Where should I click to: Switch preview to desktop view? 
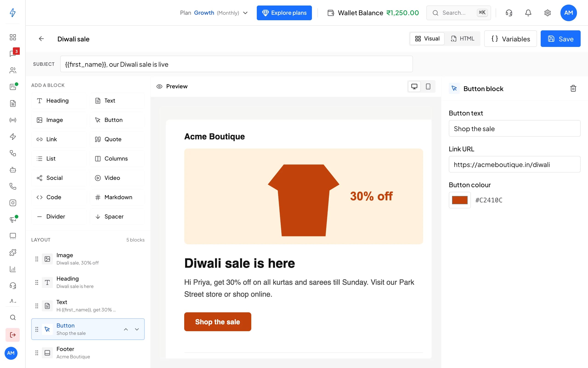(414, 86)
